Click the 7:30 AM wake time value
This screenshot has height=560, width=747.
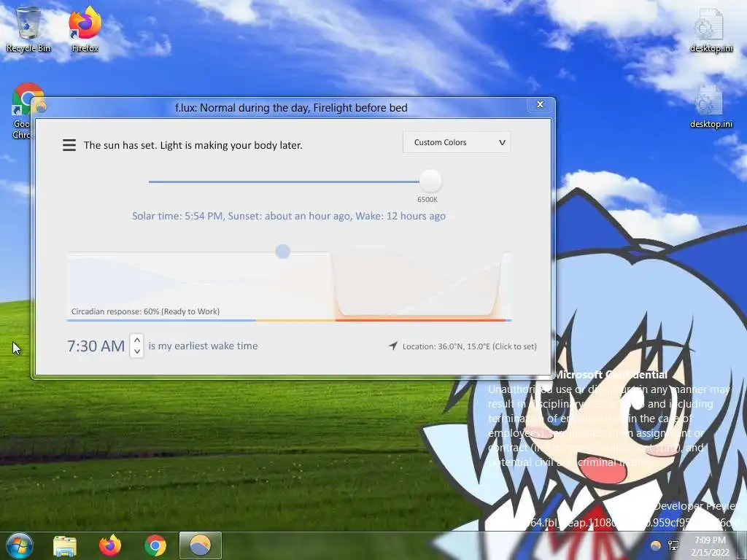click(96, 346)
